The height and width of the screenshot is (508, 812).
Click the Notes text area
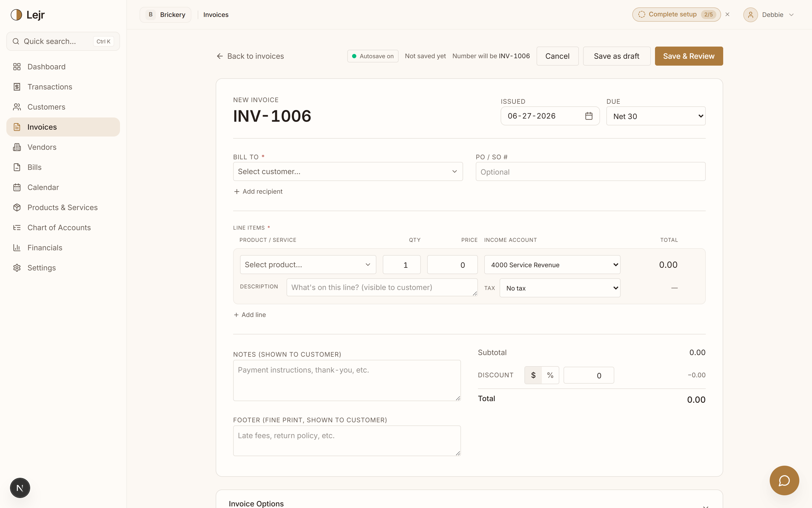[347, 380]
